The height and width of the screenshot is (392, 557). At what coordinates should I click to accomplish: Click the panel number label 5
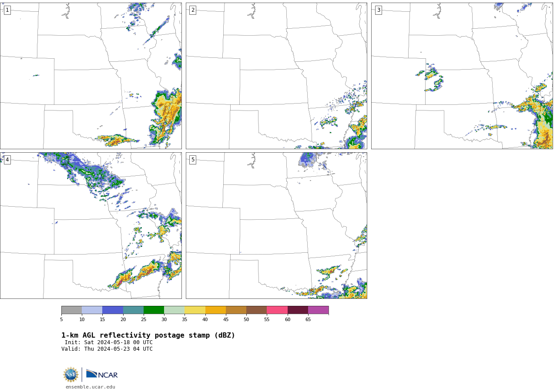(x=193, y=160)
